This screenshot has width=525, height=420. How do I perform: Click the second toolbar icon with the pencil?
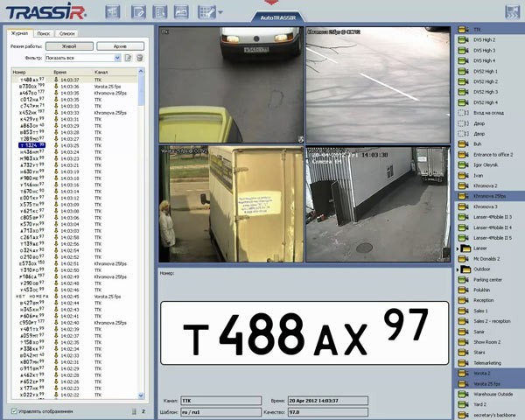coord(136,12)
